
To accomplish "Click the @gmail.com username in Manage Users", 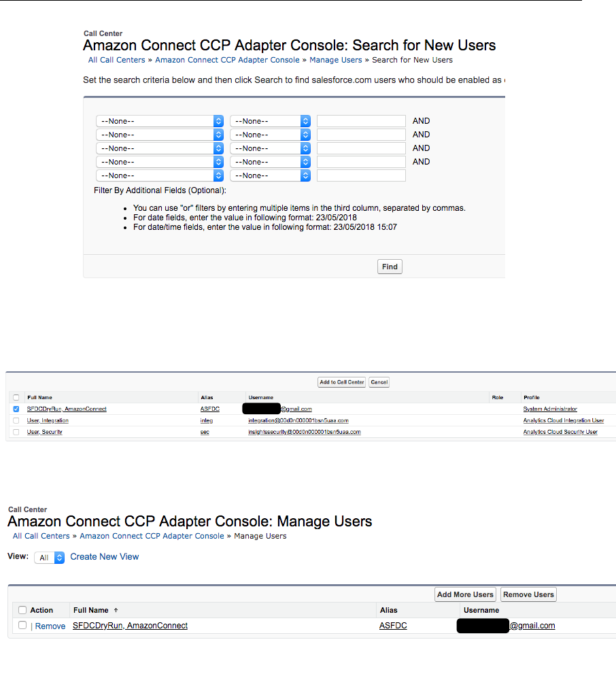I will click(x=532, y=626).
